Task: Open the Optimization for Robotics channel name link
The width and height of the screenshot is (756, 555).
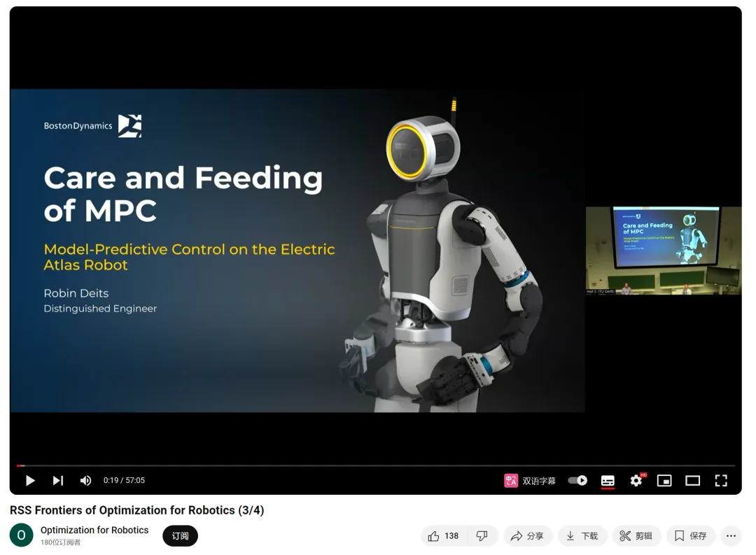Action: pyautogui.click(x=94, y=530)
